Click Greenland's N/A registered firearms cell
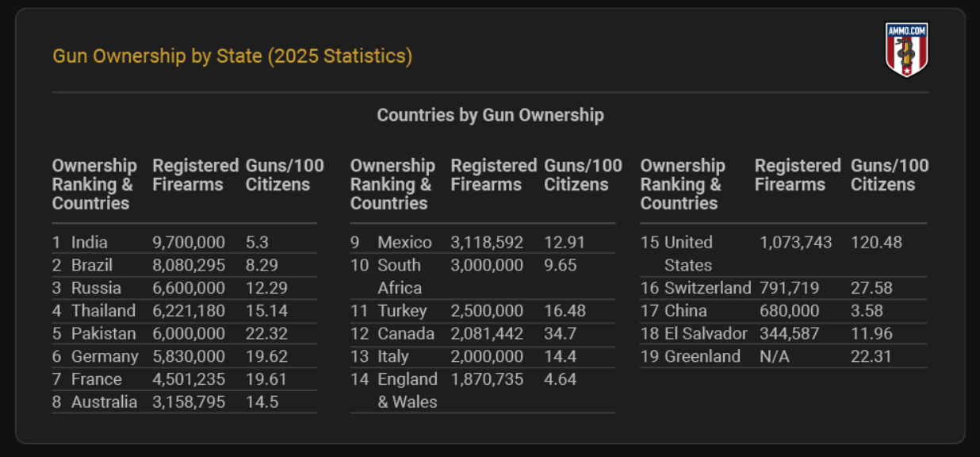The height and width of the screenshot is (457, 980). [x=774, y=357]
